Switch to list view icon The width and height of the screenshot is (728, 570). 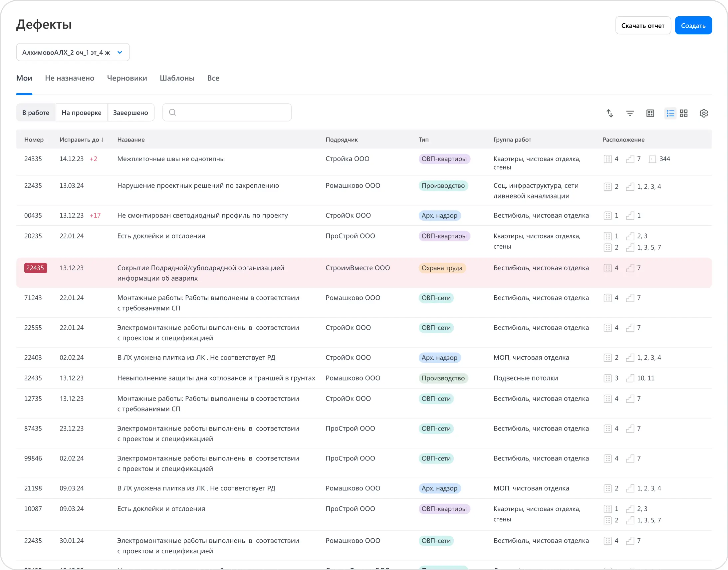coord(670,113)
